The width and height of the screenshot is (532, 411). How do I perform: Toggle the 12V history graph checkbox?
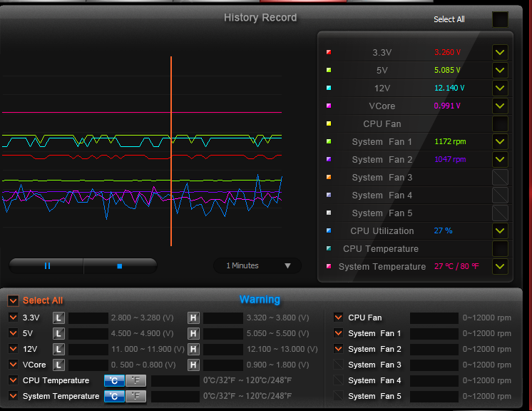point(500,88)
